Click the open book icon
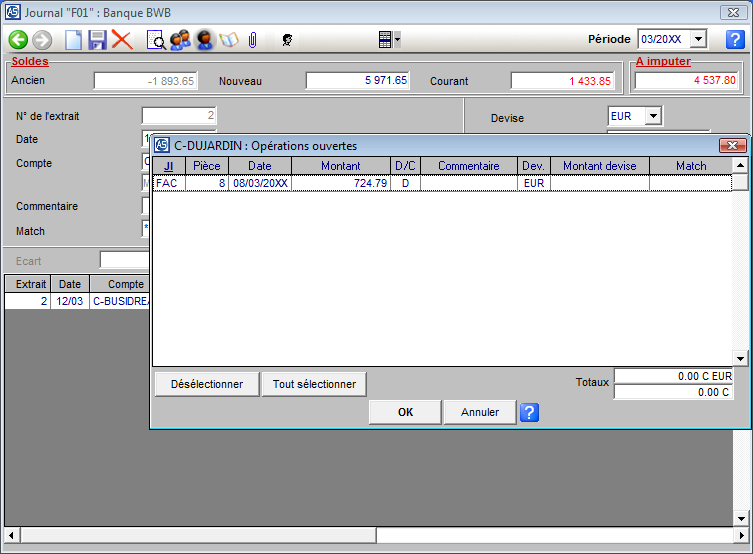The height and width of the screenshot is (554, 753). tap(229, 40)
